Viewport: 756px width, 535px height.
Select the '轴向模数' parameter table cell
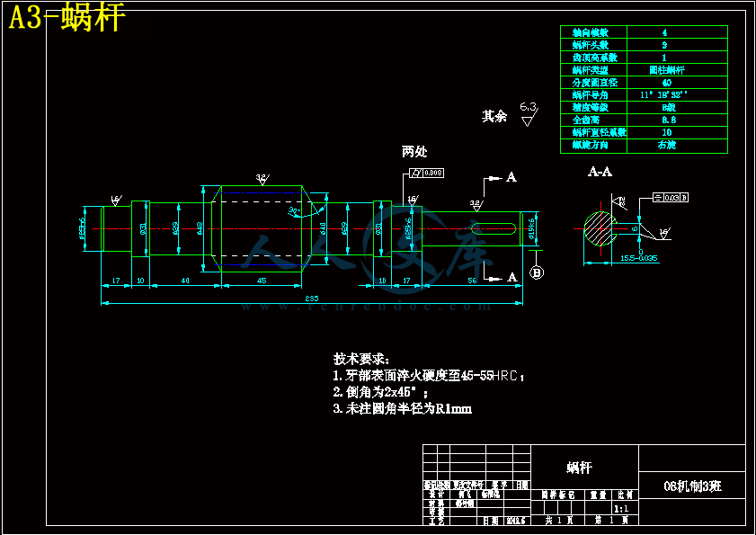(x=593, y=32)
